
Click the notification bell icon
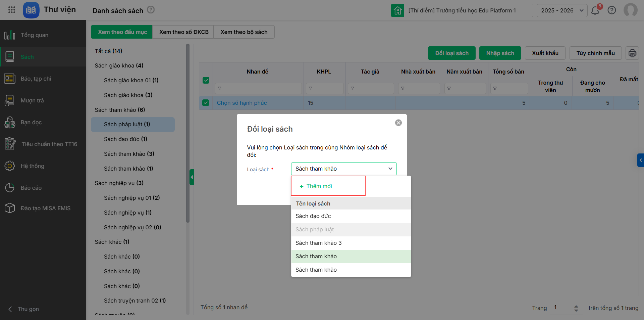[595, 10]
